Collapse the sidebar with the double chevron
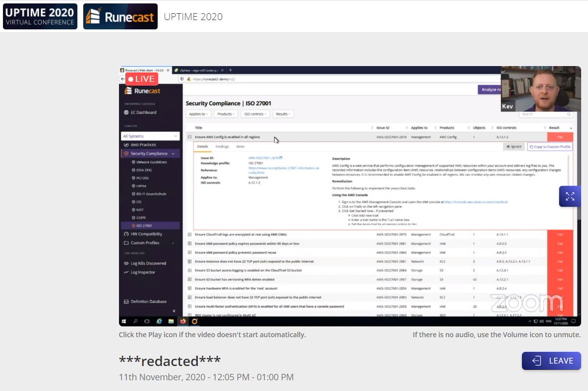The image size is (588, 391). click(x=173, y=311)
